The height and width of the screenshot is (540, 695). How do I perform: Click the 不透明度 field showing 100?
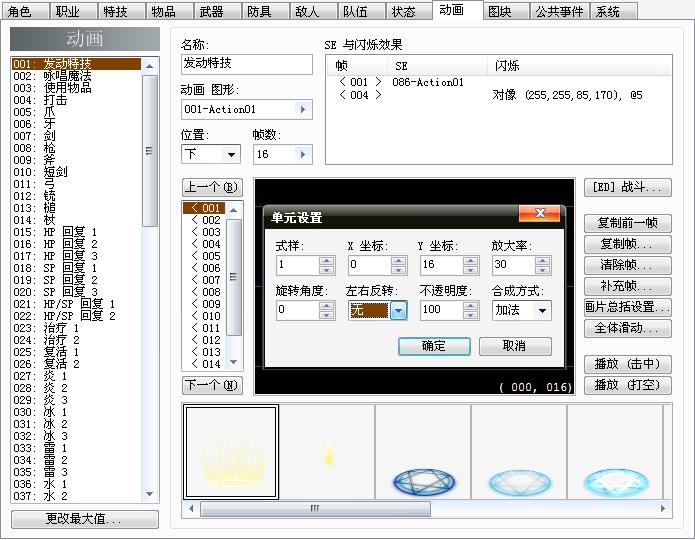pyautogui.click(x=442, y=310)
